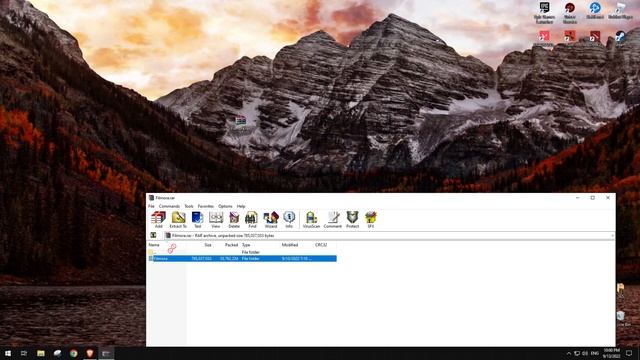Open the Favorites menu
The image size is (640, 360).
tap(206, 206)
